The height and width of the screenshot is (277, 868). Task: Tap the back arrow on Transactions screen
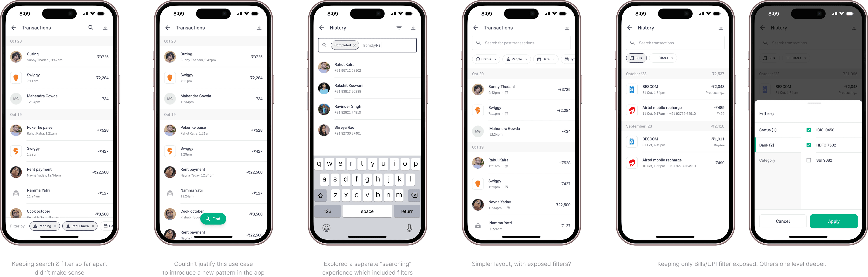(x=15, y=27)
